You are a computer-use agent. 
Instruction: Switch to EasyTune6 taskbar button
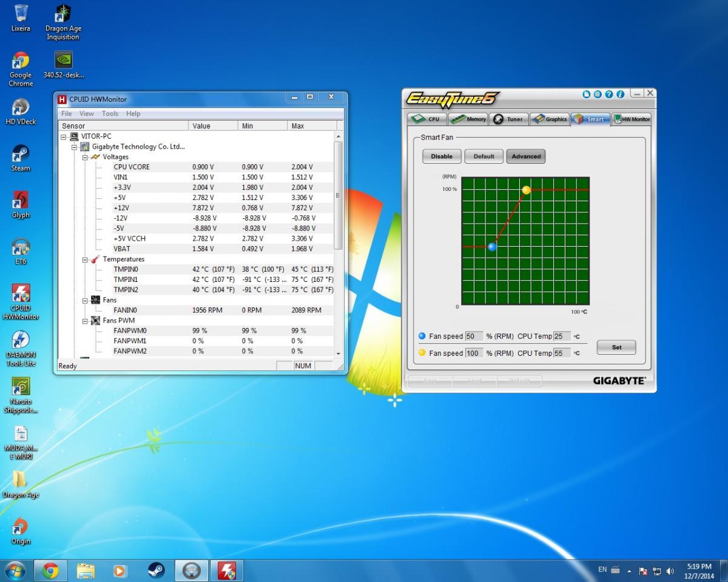pos(192,570)
